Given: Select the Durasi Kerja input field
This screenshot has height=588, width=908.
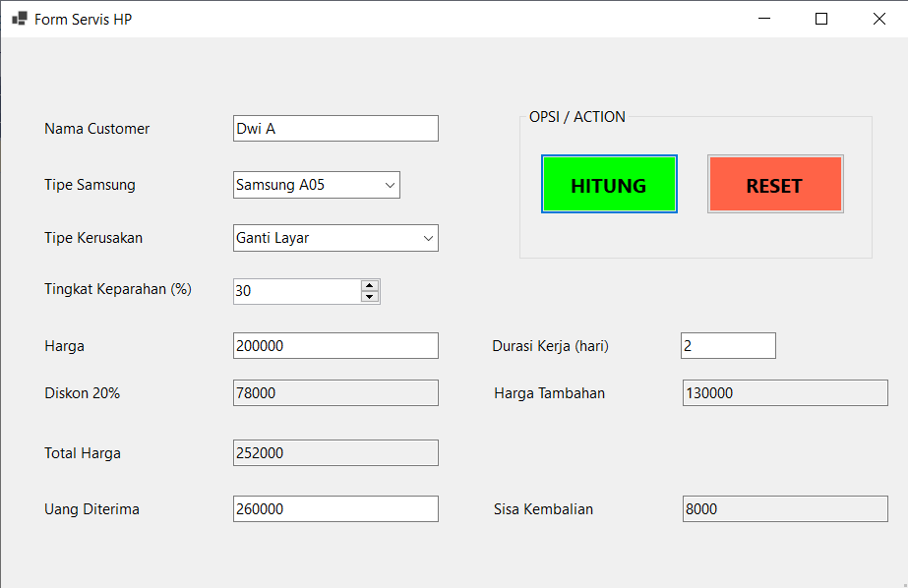Looking at the screenshot, I should click(x=729, y=345).
